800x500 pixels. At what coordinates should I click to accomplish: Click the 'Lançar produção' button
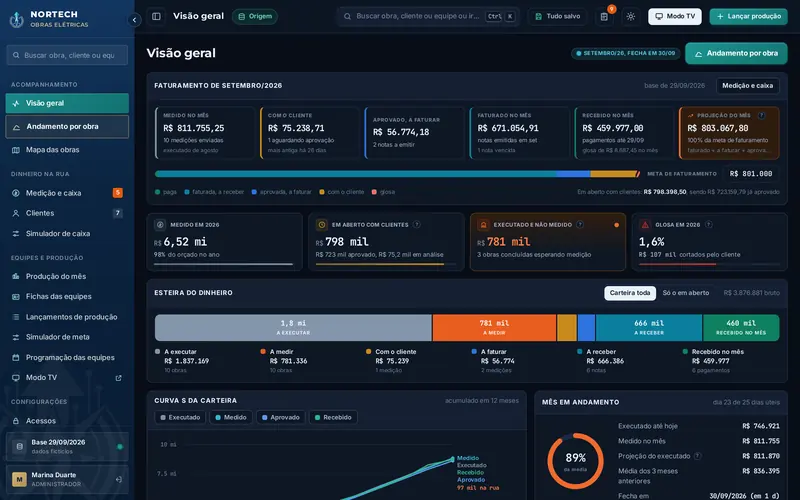(748, 16)
